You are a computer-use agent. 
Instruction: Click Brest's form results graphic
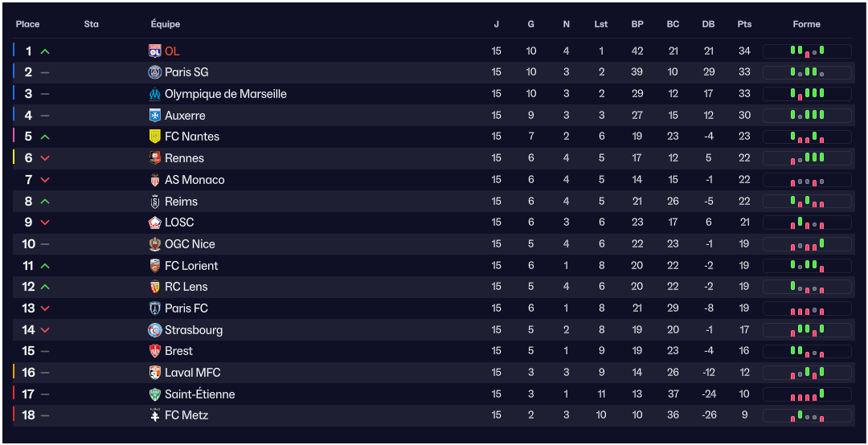pos(807,351)
